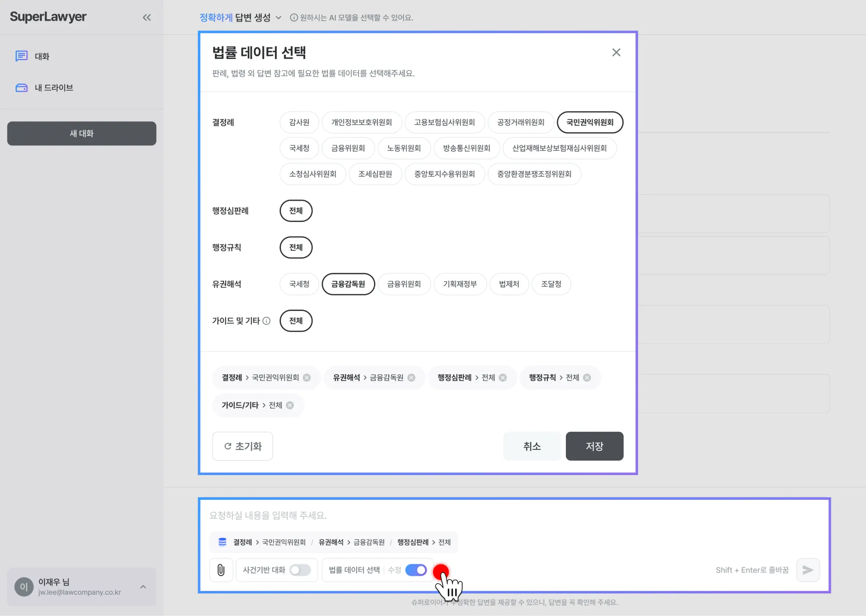This screenshot has width=866, height=616.
Task: Collapse sidebar with double chevron icon
Action: 147,17
